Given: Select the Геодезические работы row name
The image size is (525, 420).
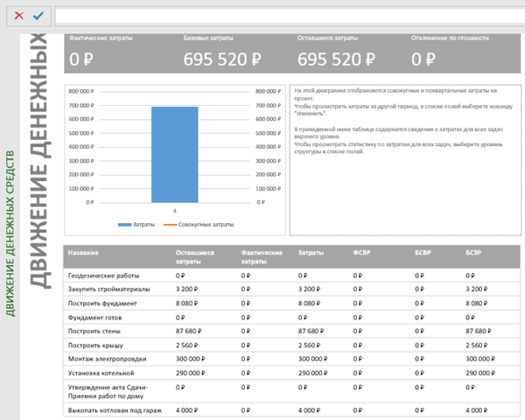Looking at the screenshot, I should click(103, 276).
